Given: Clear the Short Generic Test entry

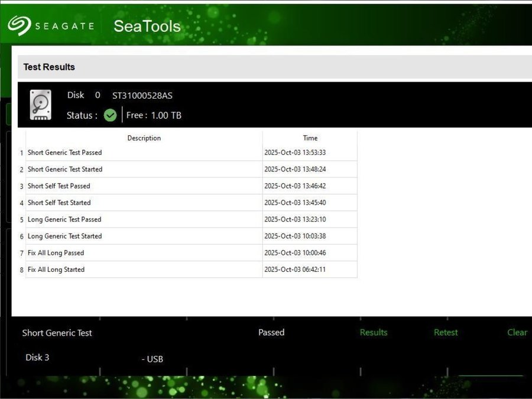Looking at the screenshot, I should (x=517, y=332).
